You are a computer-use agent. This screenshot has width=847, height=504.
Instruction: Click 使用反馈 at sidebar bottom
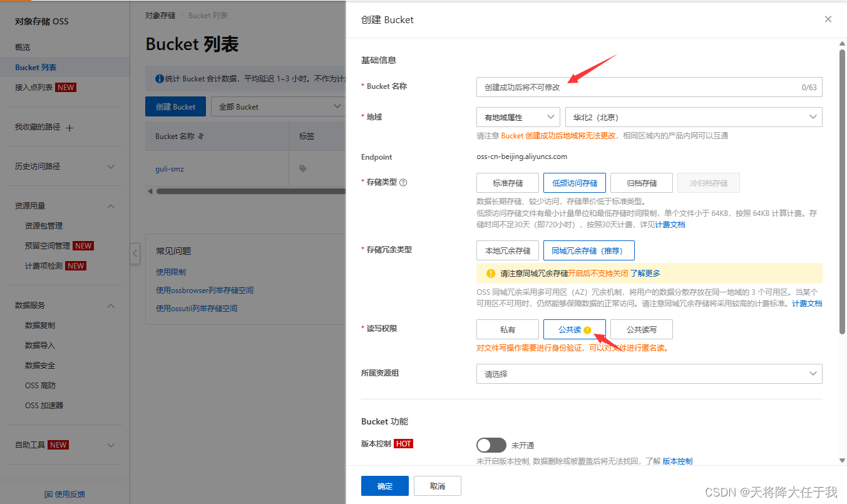click(x=69, y=495)
